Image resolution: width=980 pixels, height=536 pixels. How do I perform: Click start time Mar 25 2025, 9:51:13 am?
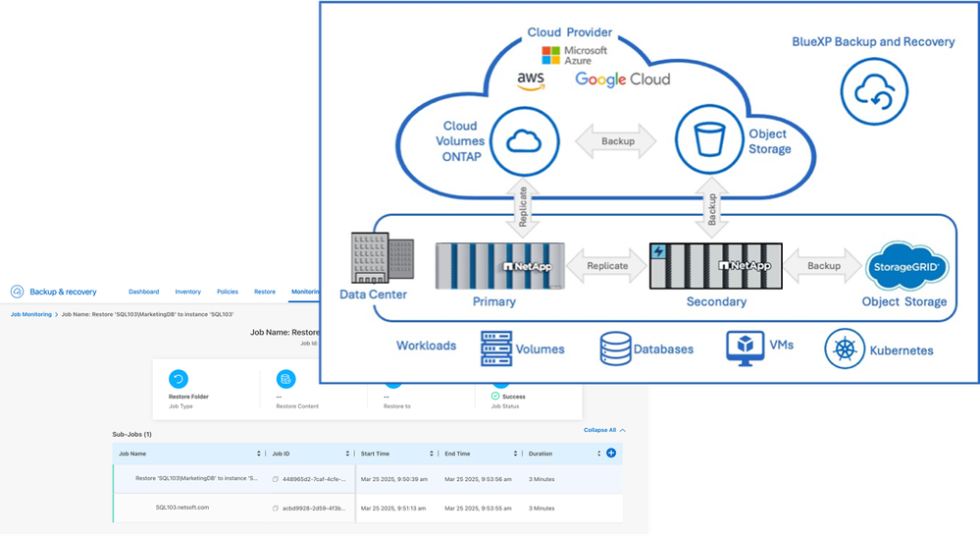(x=393, y=509)
